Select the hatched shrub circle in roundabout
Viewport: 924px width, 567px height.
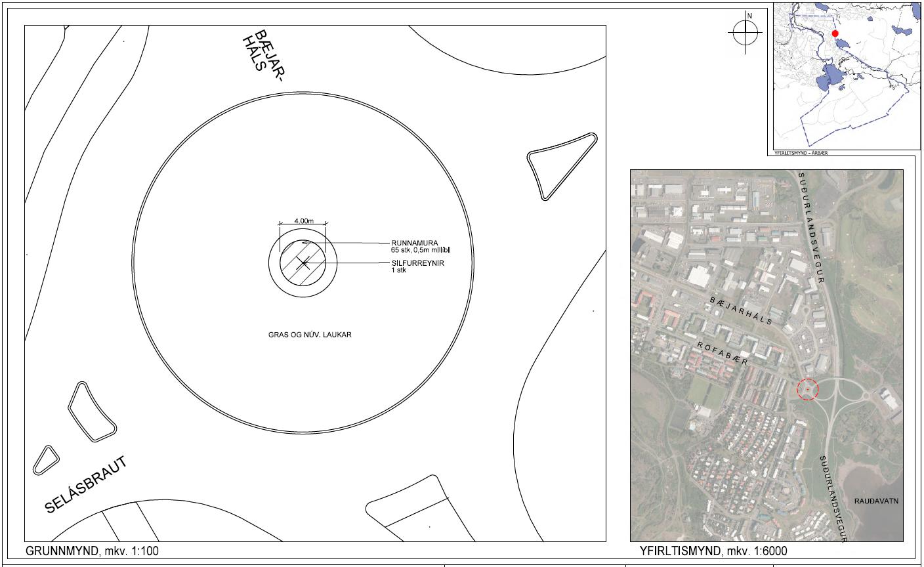[303, 262]
